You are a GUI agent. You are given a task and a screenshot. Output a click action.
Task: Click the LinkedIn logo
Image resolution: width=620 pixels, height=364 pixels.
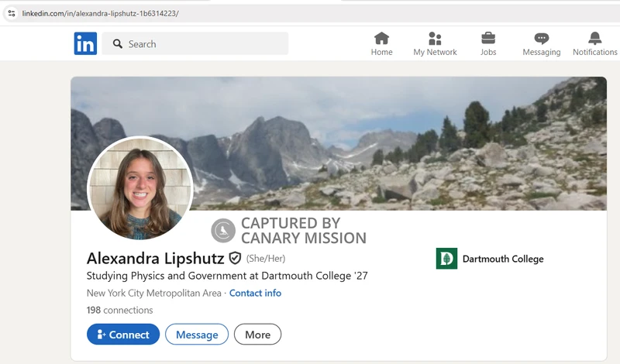(x=85, y=44)
